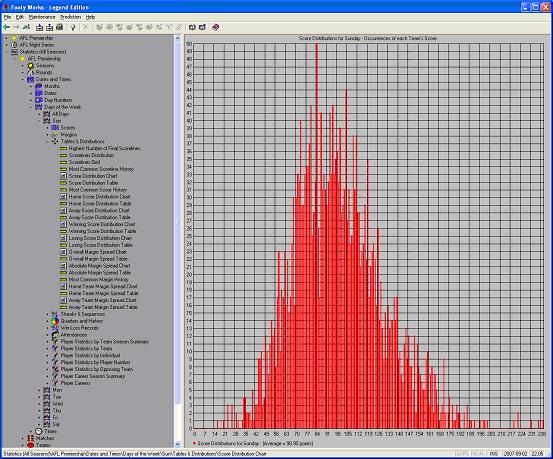Viewport: 553px width, 459px height.
Task: Click the Matches node icon
Action: pos(31,438)
